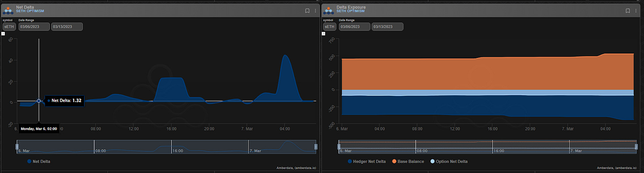The height and width of the screenshot is (173, 644).
Task: Click the Delta Exposure panel title
Action: [x=351, y=7]
